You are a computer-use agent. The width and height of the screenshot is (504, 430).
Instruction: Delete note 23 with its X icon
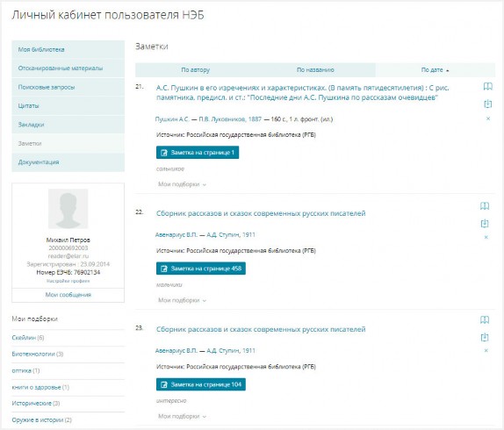coord(486,350)
